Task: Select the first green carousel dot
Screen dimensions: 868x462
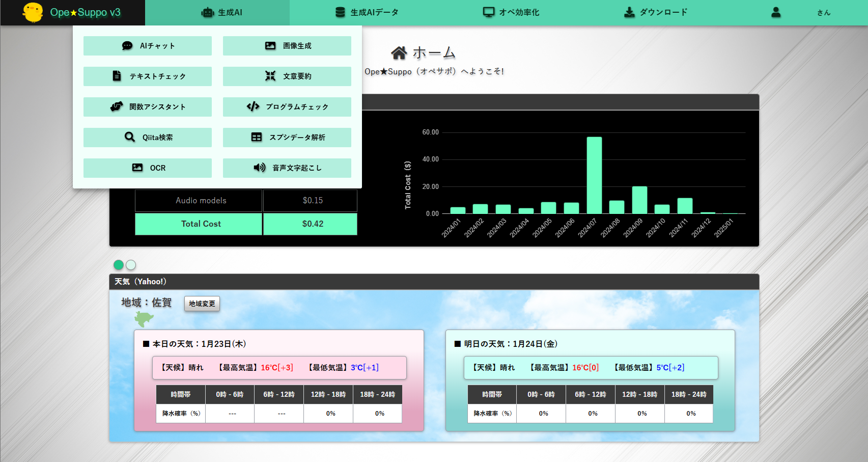Action: pyautogui.click(x=119, y=265)
